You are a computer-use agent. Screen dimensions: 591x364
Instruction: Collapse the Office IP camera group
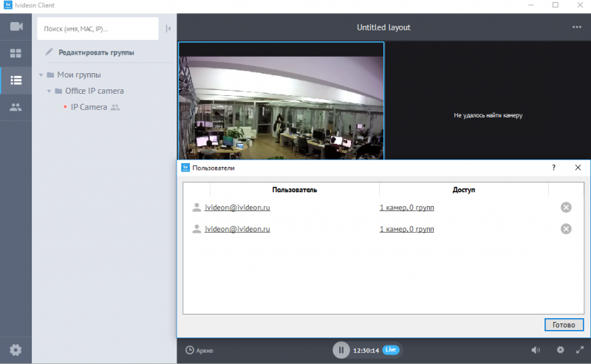tap(49, 91)
